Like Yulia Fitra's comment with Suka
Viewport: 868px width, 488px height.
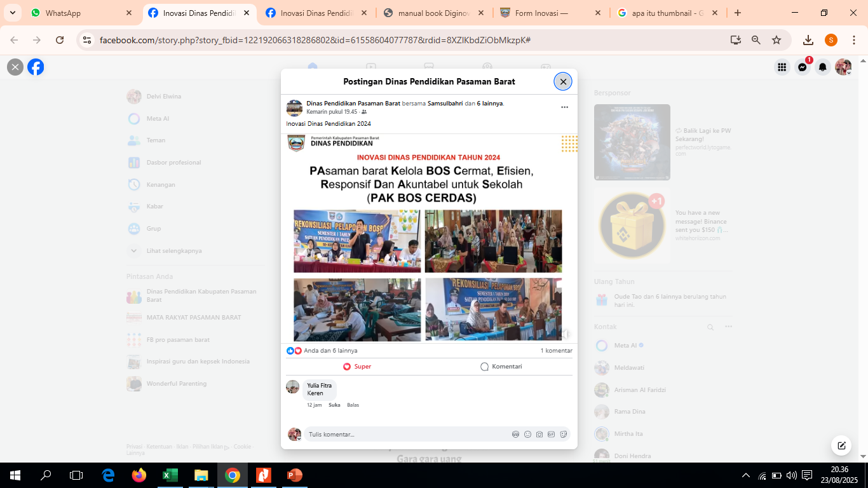point(334,405)
